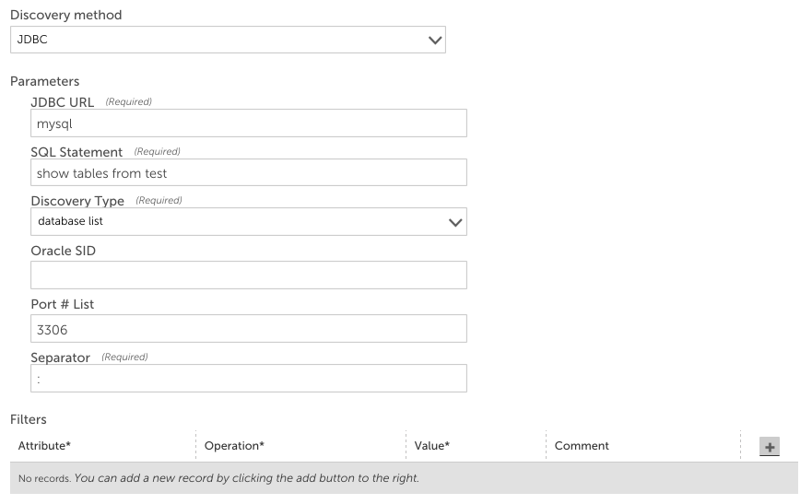Select the Value column header
Viewport: 812px width, 504px height.
pos(432,446)
